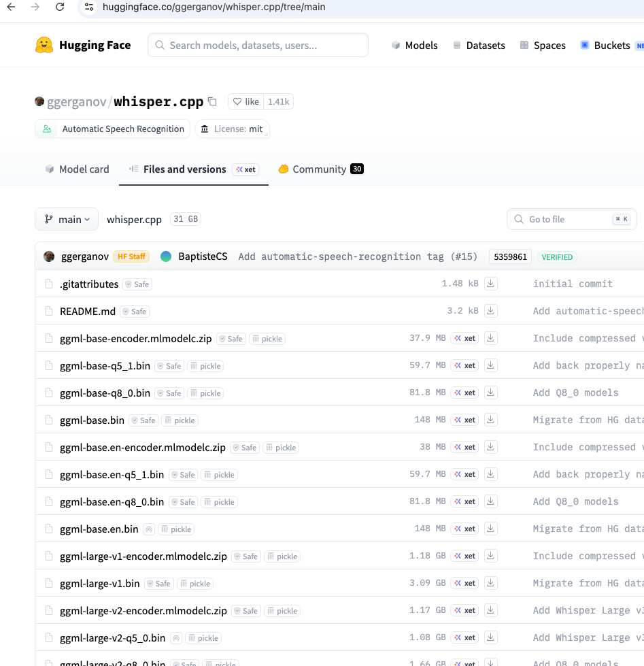The width and height of the screenshot is (644, 666).
Task: Like the whisper.cpp model
Action: 245,101
